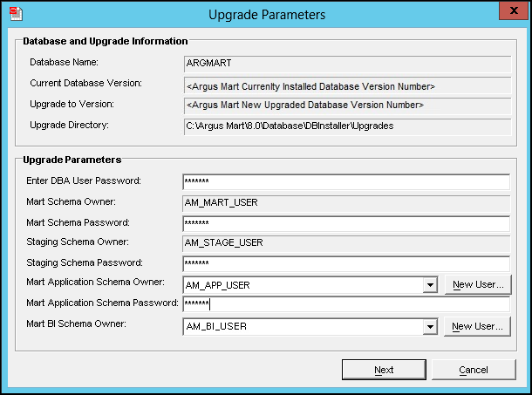Click the Staging Schema Owner field AM_STAGE_USER
Screen dimensions: 532x395
[x=346, y=243]
